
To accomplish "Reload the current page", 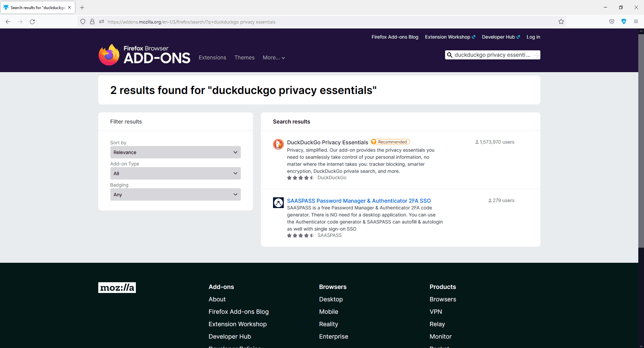I will click(32, 22).
